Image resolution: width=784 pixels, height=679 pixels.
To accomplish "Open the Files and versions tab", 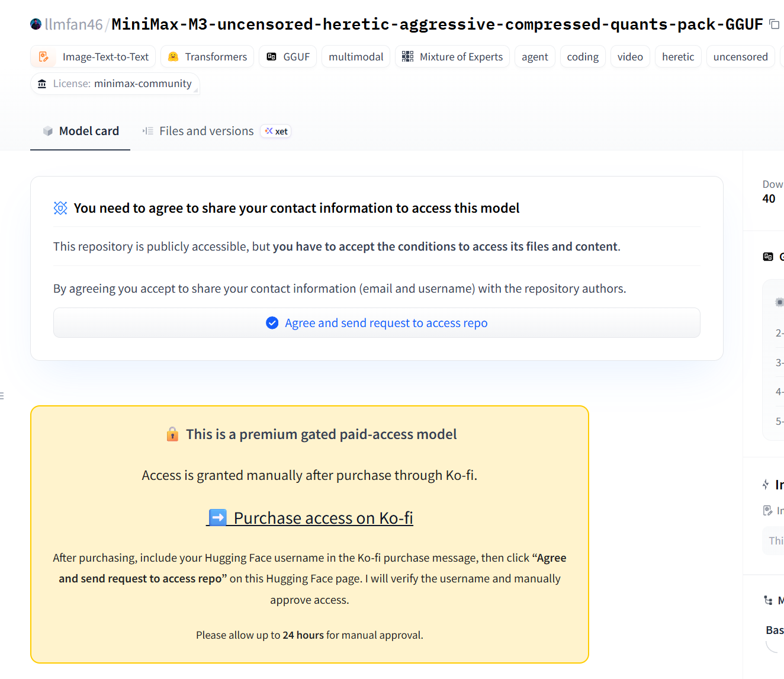I will click(198, 131).
